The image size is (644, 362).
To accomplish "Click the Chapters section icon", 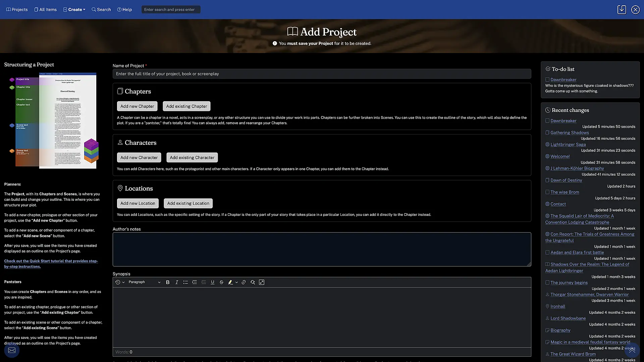I will (120, 91).
